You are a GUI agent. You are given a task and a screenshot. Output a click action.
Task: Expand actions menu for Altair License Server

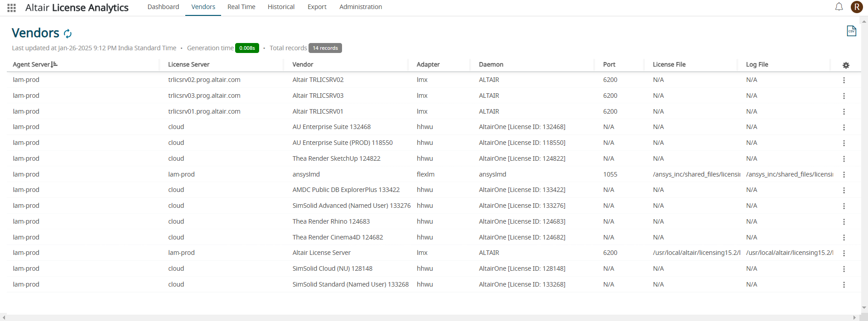click(844, 253)
